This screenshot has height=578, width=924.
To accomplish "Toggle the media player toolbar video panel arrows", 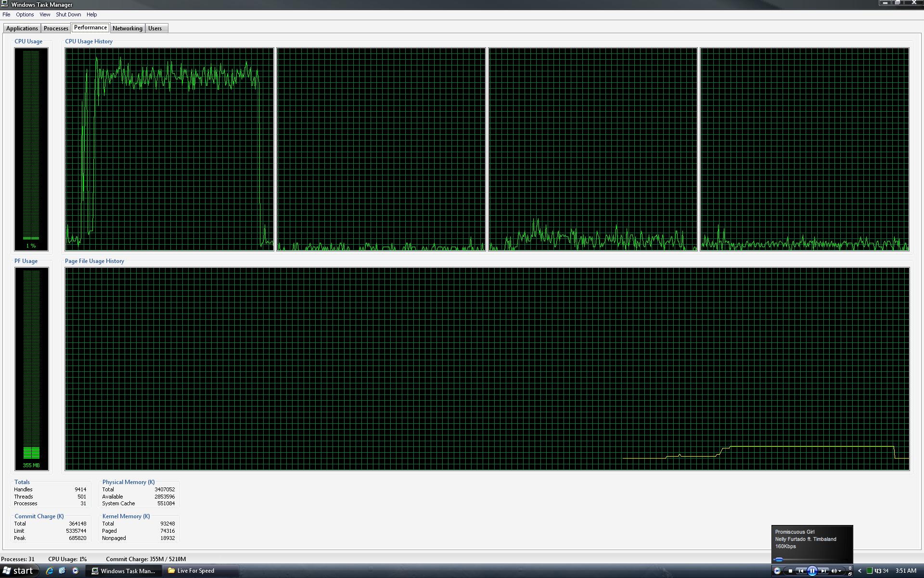I will click(x=850, y=568).
